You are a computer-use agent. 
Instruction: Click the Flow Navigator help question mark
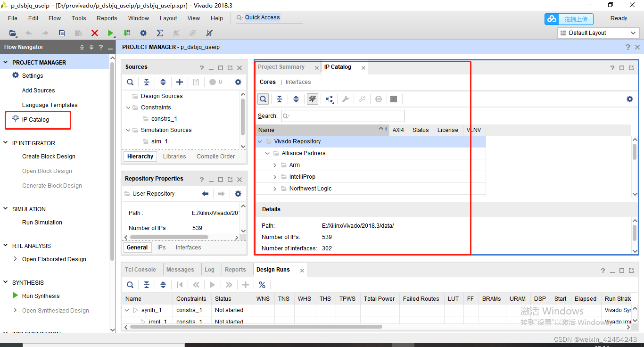100,47
